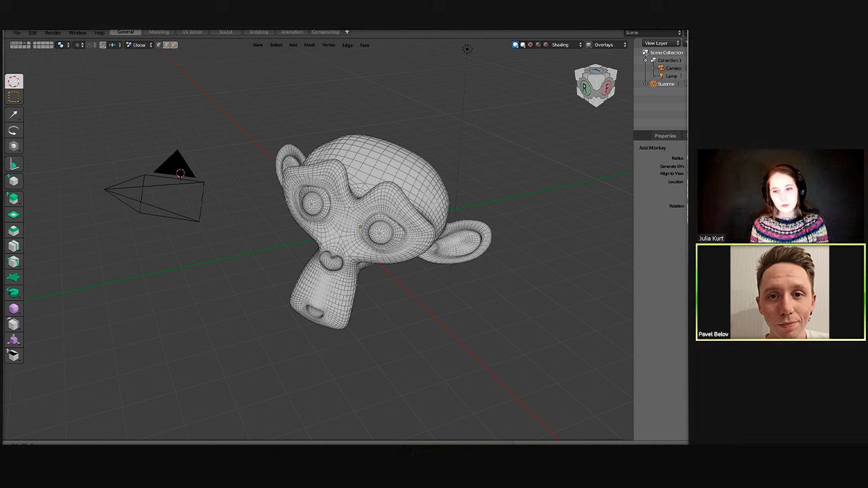The width and height of the screenshot is (868, 488).
Task: Open the Scene selector dropdown
Action: tap(653, 33)
